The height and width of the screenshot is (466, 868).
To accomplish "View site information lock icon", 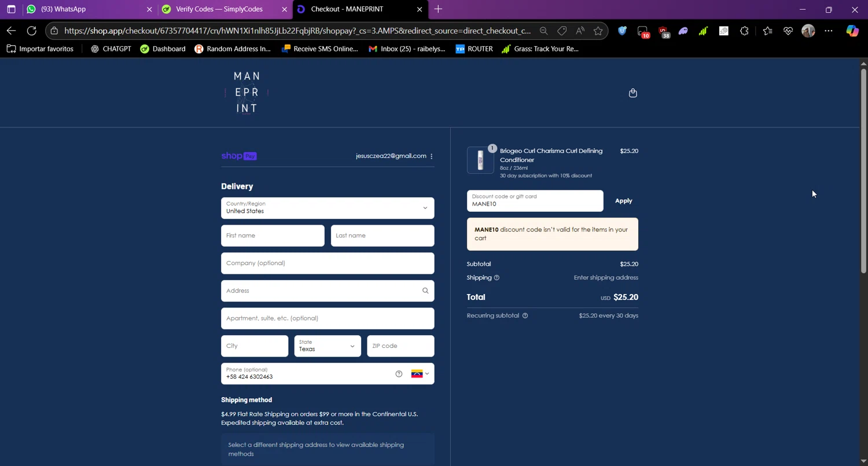I will [x=54, y=31].
